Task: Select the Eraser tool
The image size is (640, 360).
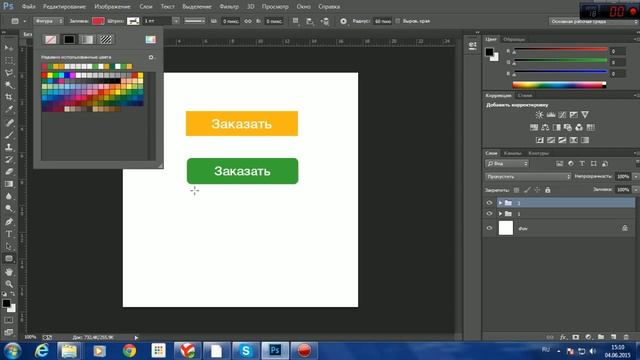Action: (x=9, y=172)
